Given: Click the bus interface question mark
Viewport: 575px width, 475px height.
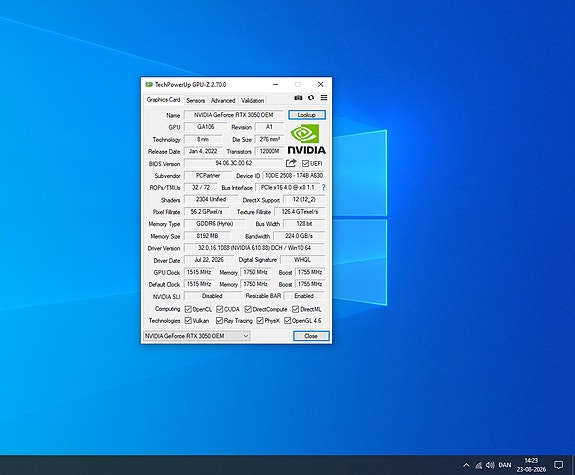Looking at the screenshot, I should 323,187.
